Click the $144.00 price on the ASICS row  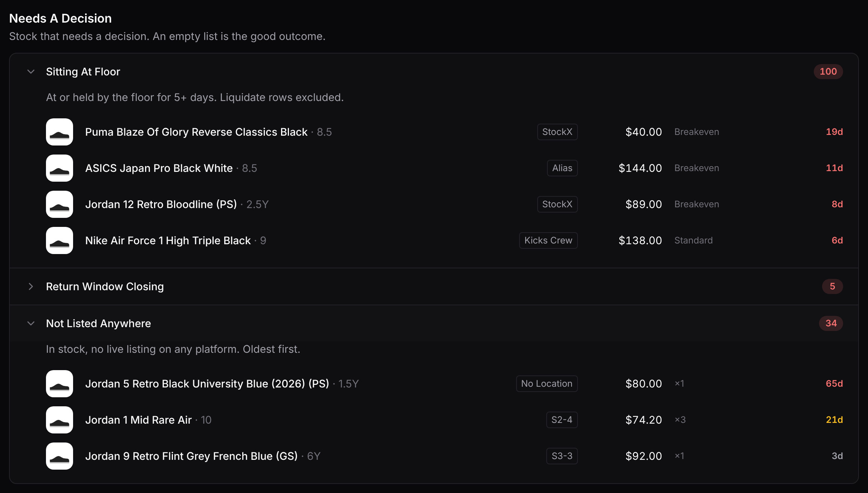640,168
